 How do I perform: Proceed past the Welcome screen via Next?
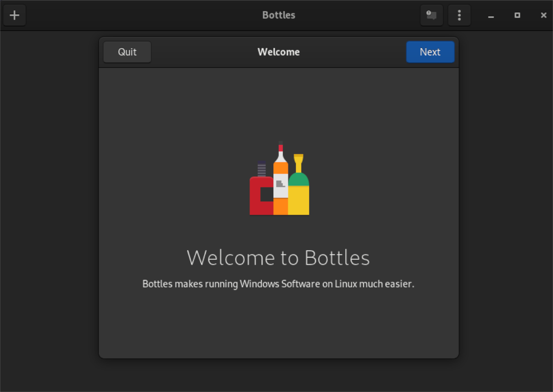point(430,52)
